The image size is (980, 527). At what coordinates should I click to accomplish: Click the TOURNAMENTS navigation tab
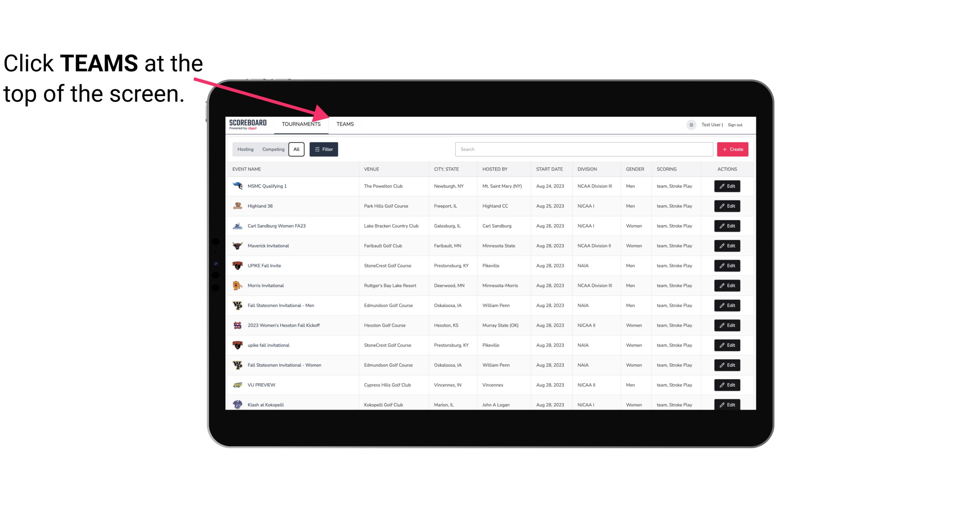click(301, 124)
